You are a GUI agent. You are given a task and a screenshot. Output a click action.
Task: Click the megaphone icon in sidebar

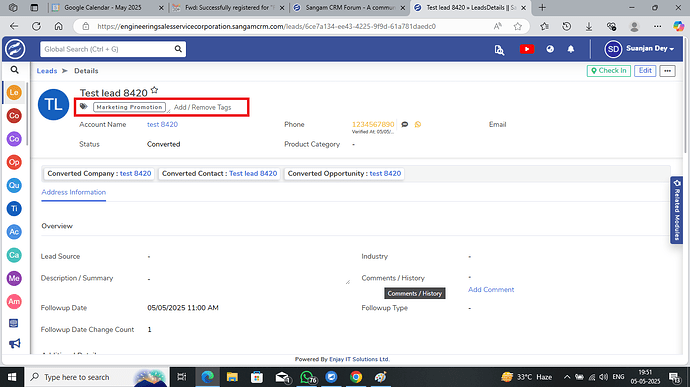pos(15,343)
